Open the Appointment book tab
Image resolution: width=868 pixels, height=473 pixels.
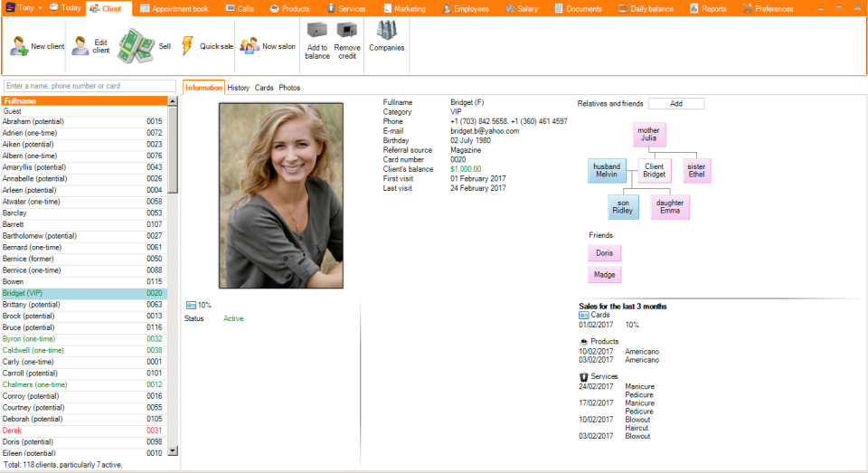click(x=174, y=9)
